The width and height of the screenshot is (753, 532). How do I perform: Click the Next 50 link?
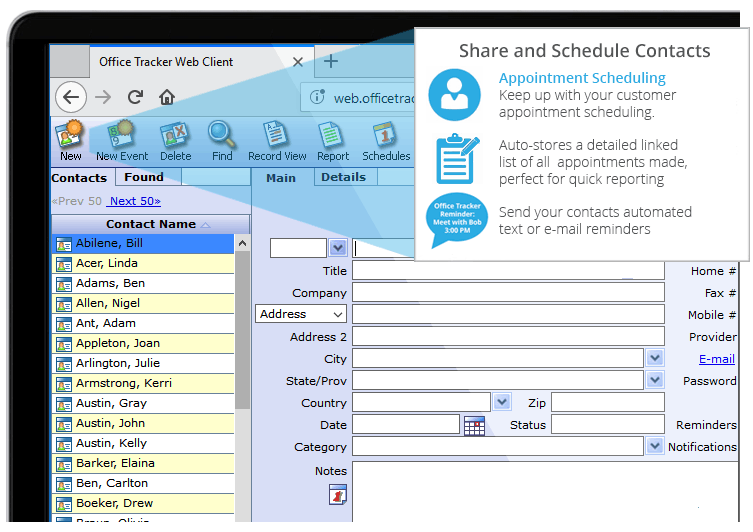tap(135, 201)
